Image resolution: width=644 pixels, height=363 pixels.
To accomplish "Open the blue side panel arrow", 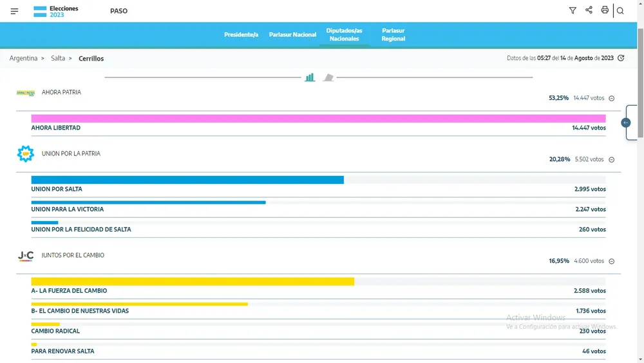I will pyautogui.click(x=626, y=123).
